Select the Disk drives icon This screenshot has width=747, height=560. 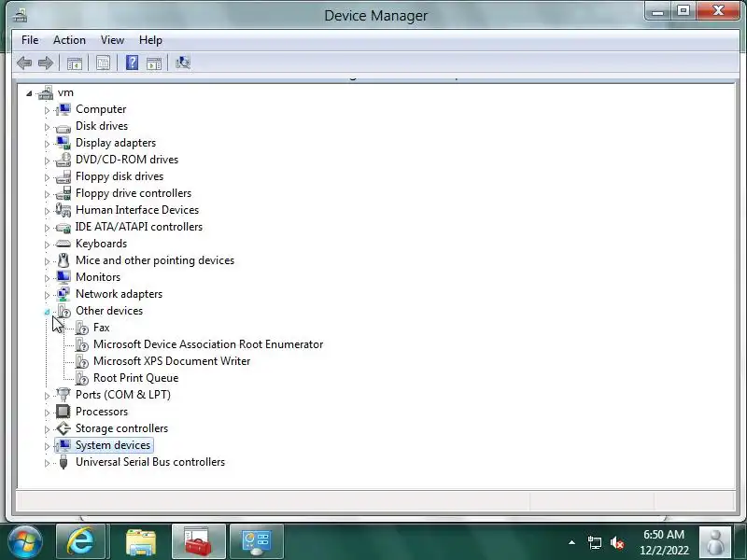point(63,128)
